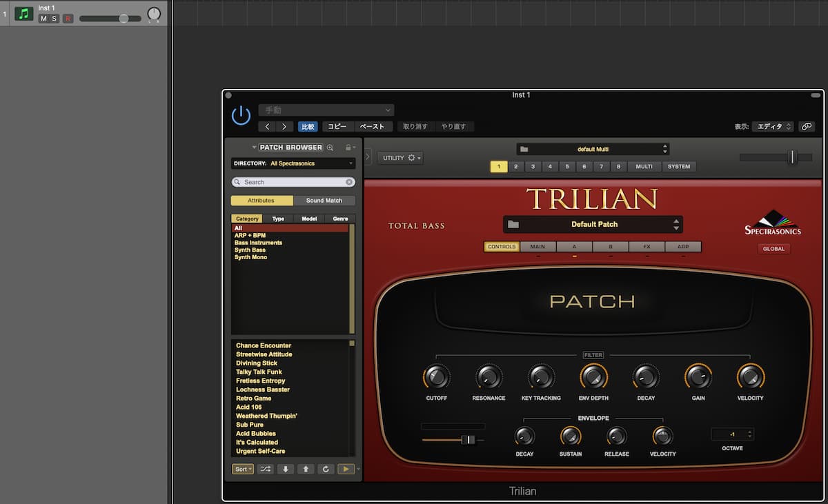This screenshot has height=504, width=828.
Task: Click the Default Patch up/down stepper arrows
Action: 676,224
